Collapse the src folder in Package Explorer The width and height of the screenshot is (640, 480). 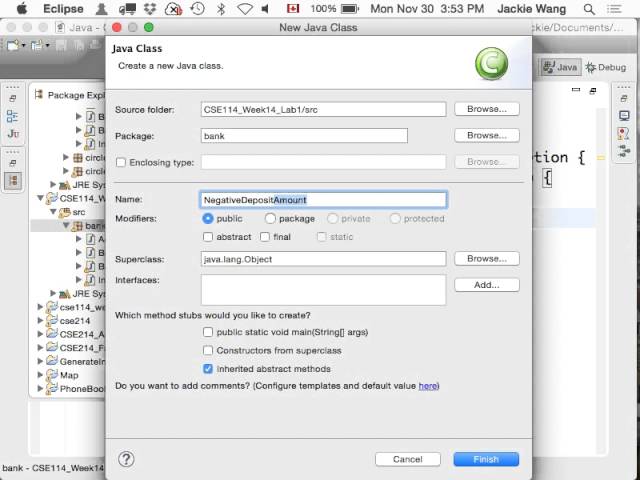click(x=53, y=212)
